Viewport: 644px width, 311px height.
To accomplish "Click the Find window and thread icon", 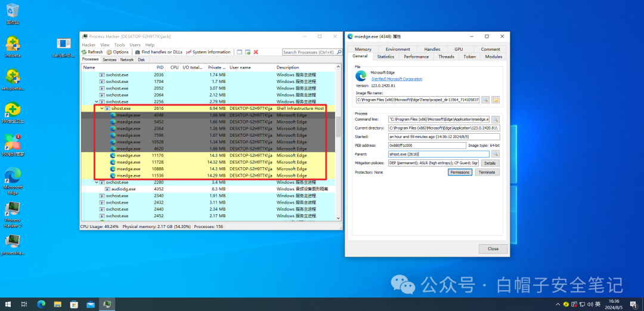I will tap(247, 53).
